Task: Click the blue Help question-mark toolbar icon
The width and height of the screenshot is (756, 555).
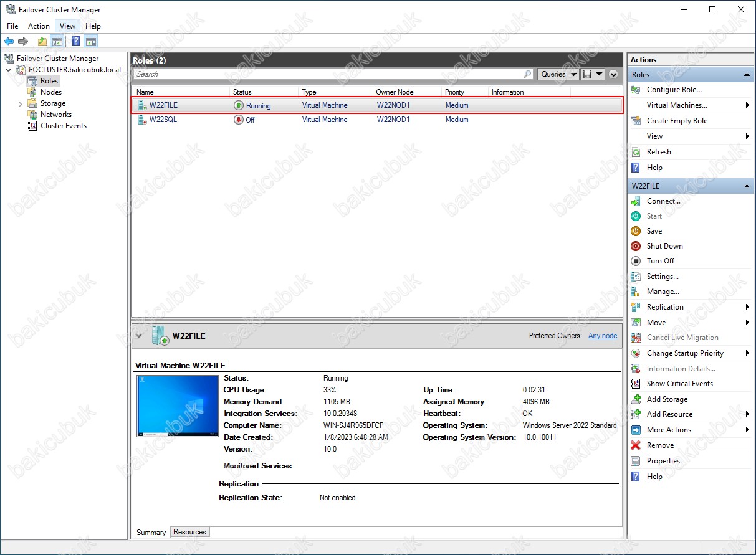Action: [x=75, y=42]
